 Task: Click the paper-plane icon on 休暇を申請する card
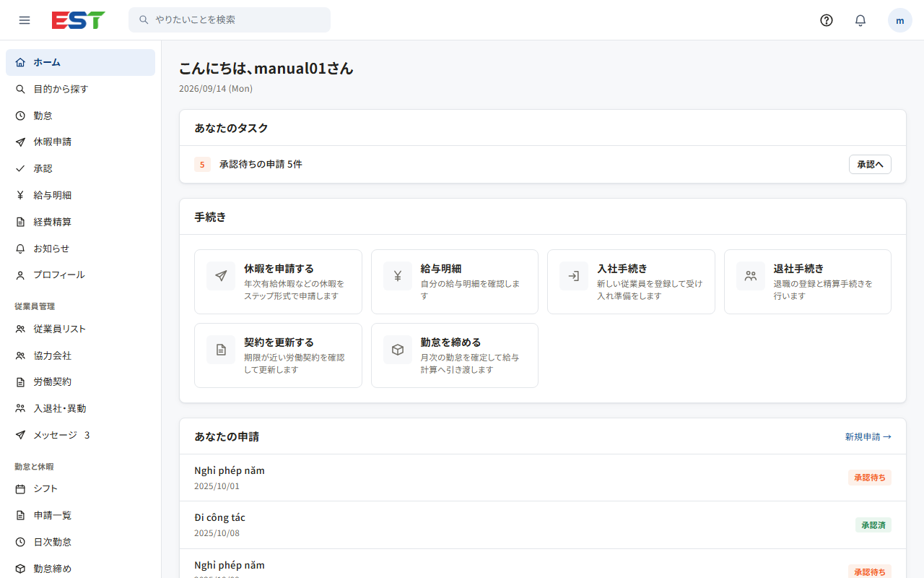coord(221,276)
